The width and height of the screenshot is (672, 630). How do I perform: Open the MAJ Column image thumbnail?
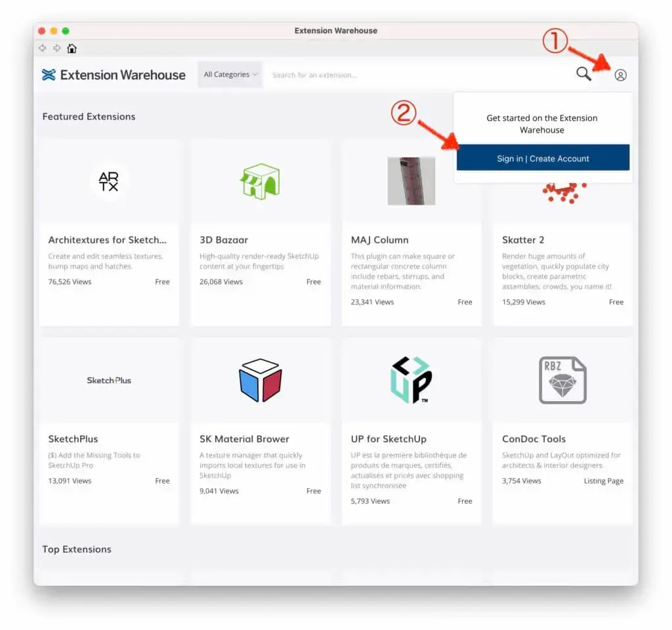pyautogui.click(x=411, y=181)
